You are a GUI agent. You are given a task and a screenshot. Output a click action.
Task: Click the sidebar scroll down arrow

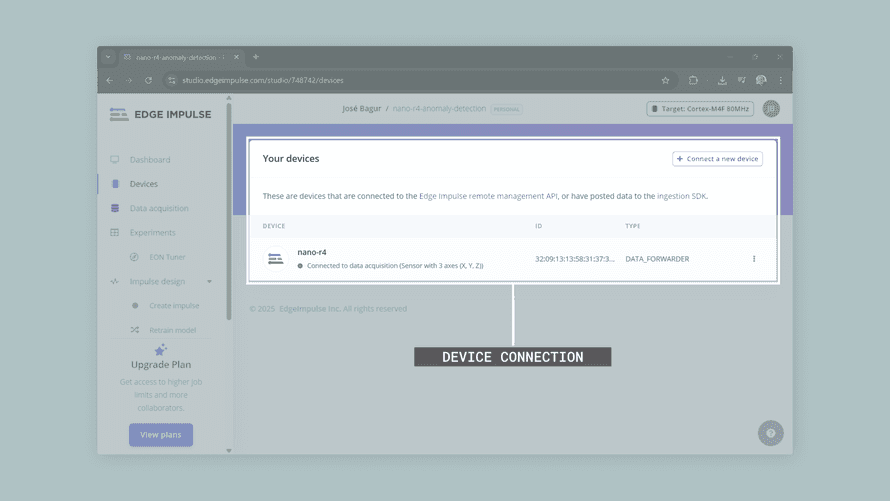[x=229, y=451]
